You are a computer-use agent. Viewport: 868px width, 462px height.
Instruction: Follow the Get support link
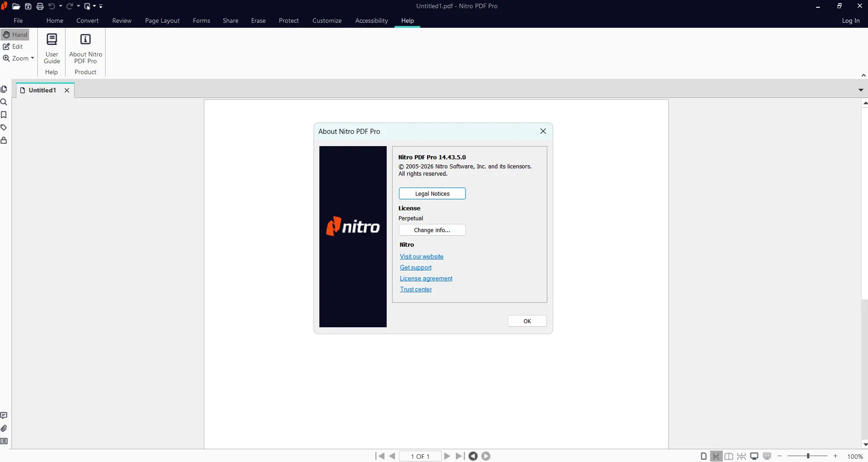[416, 267]
